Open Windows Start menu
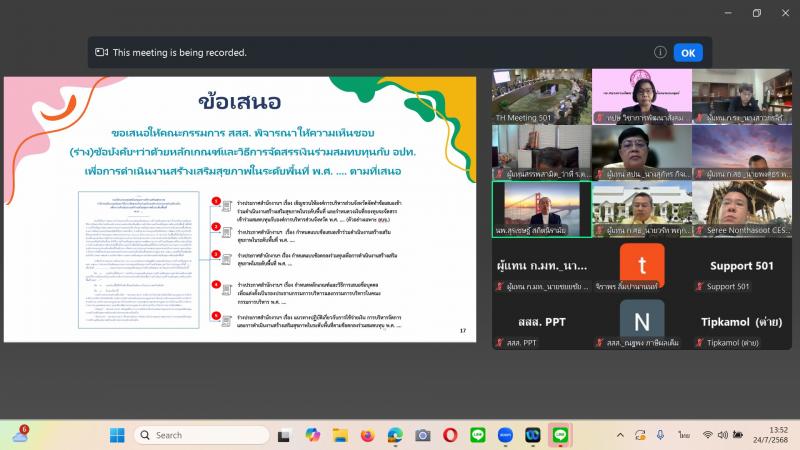This screenshot has height=450, width=800. coord(117,435)
